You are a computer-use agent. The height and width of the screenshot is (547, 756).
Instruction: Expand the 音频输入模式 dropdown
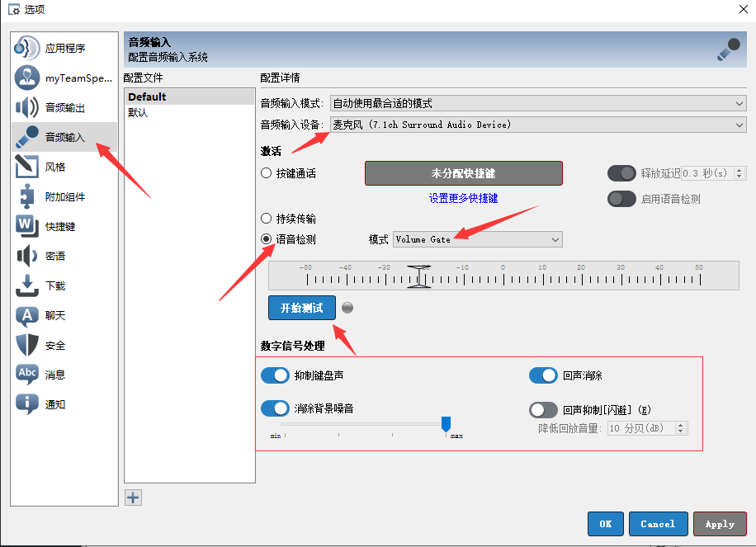[x=537, y=103]
